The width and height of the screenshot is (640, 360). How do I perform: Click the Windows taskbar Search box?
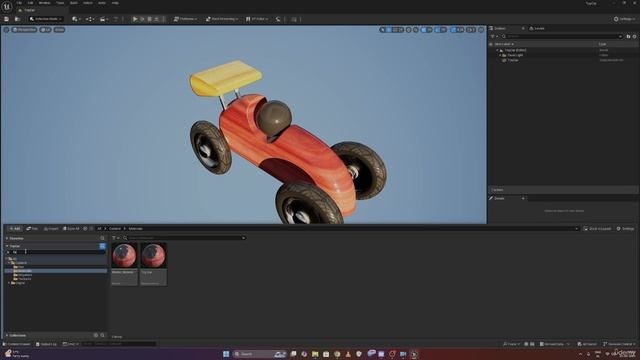click(x=260, y=354)
